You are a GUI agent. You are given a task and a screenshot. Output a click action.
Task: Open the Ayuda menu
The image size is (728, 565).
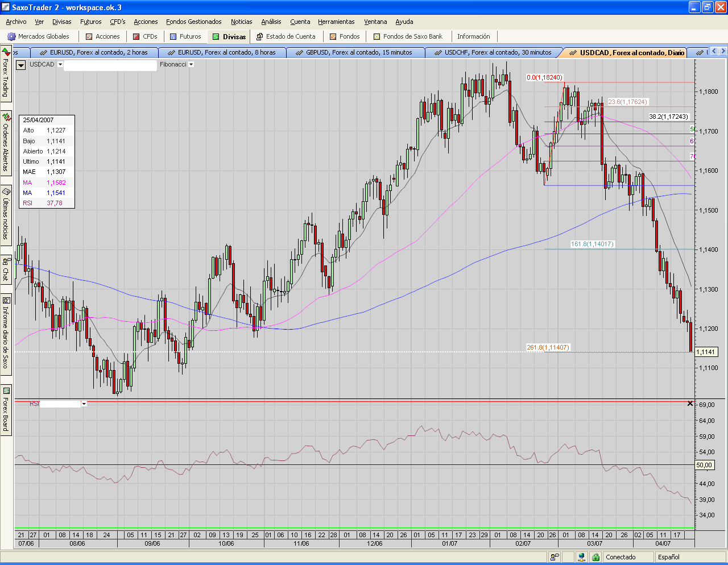coord(404,22)
